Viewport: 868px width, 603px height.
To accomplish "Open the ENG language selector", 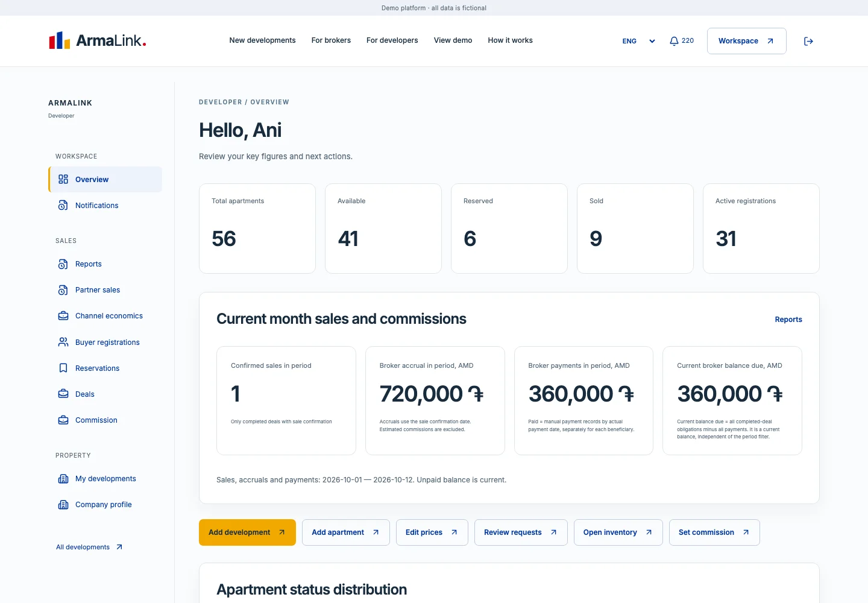I will 638,41.
